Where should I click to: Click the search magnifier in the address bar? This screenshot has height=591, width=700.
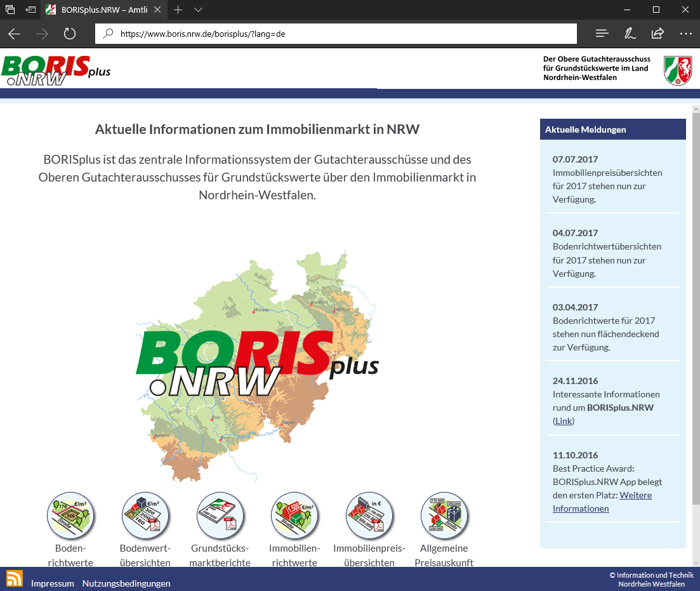pos(108,34)
